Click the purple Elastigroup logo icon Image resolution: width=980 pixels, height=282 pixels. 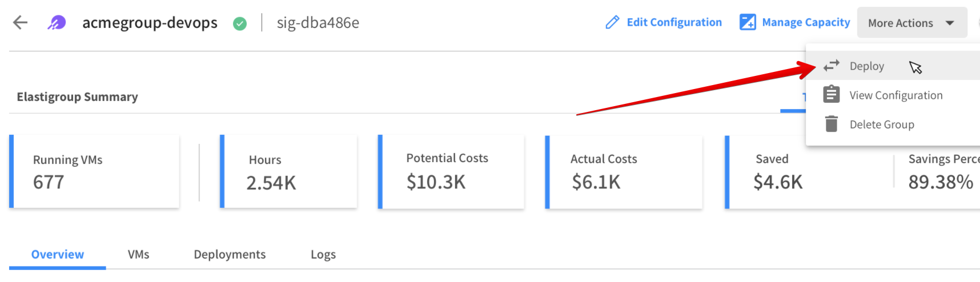[57, 23]
